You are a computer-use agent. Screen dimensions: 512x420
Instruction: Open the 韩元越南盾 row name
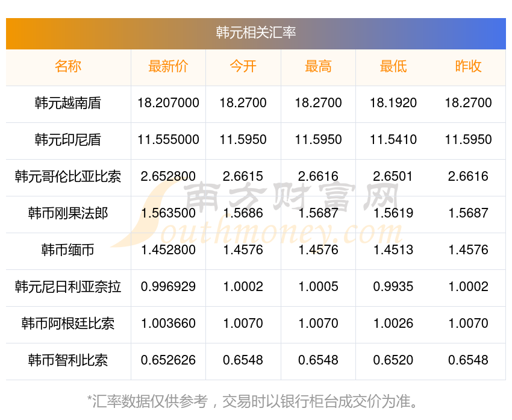[68, 103]
